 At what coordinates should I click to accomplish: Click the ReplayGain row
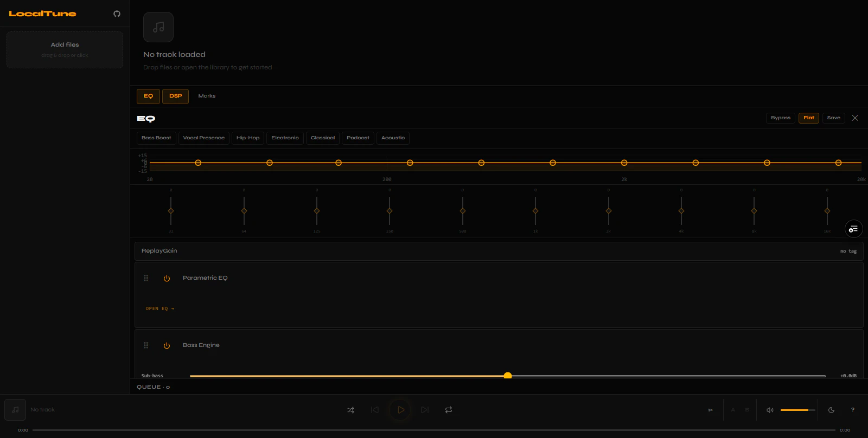tap(499, 251)
